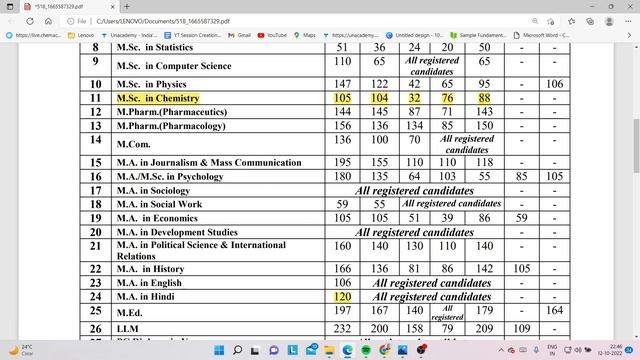
Task: Click the text M.A. in Journalism & Mass Communication
Action: (x=209, y=162)
